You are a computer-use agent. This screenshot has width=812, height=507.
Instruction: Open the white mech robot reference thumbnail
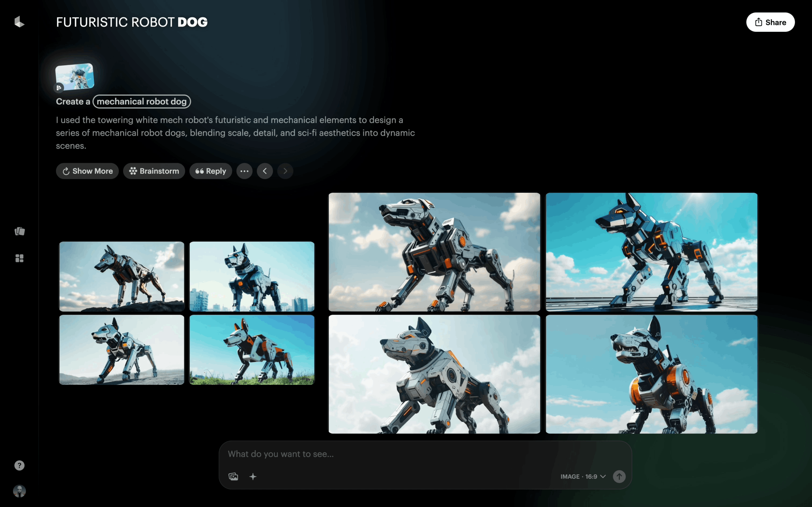(x=74, y=76)
